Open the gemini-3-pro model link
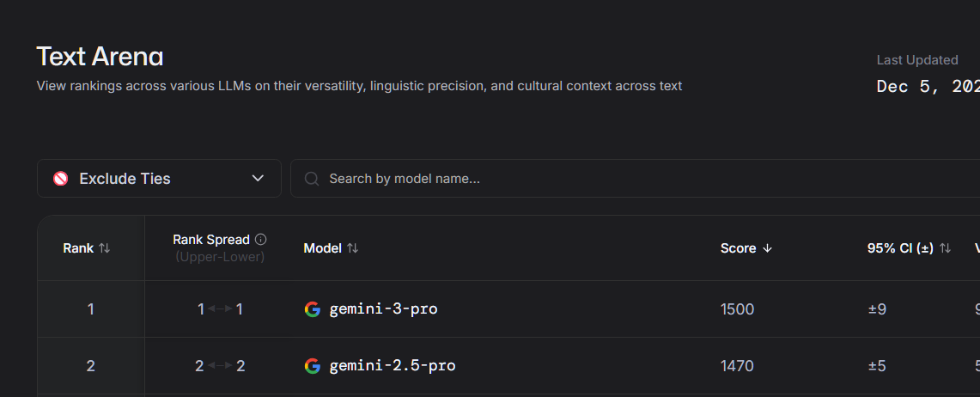The height and width of the screenshot is (397, 980). pos(383,309)
